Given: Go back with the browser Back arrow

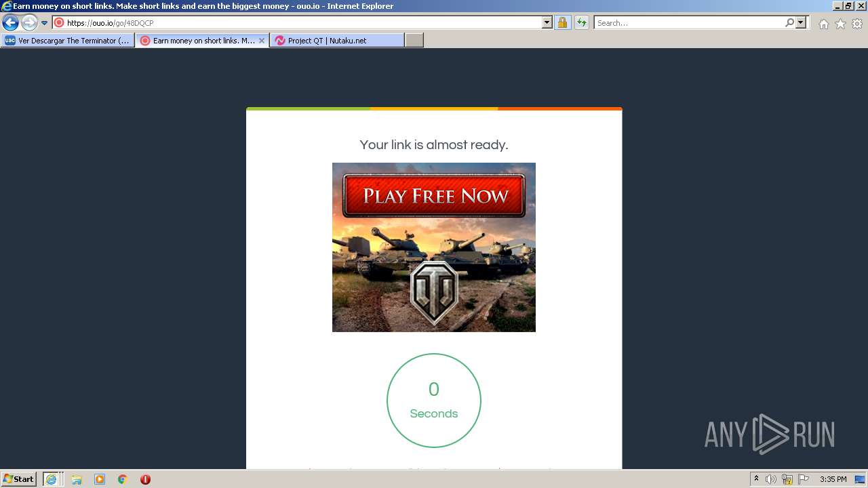Looking at the screenshot, I should point(10,22).
